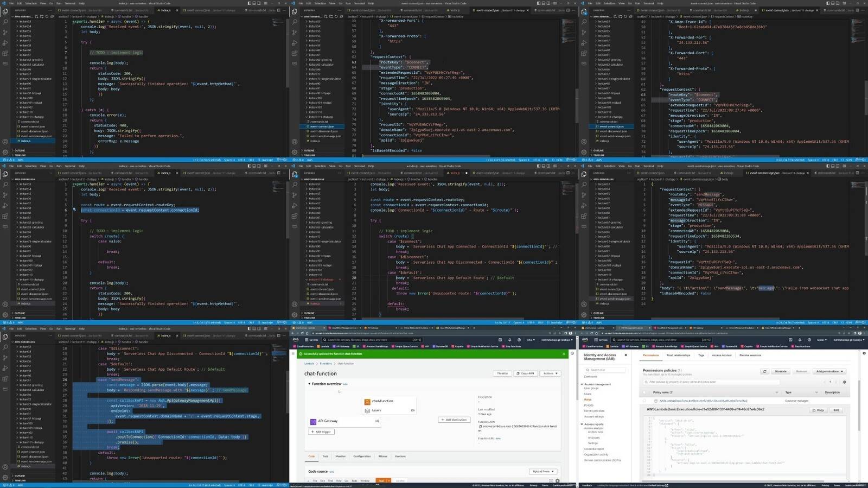
Task: Collapse the Function overview section
Action: tap(309, 384)
